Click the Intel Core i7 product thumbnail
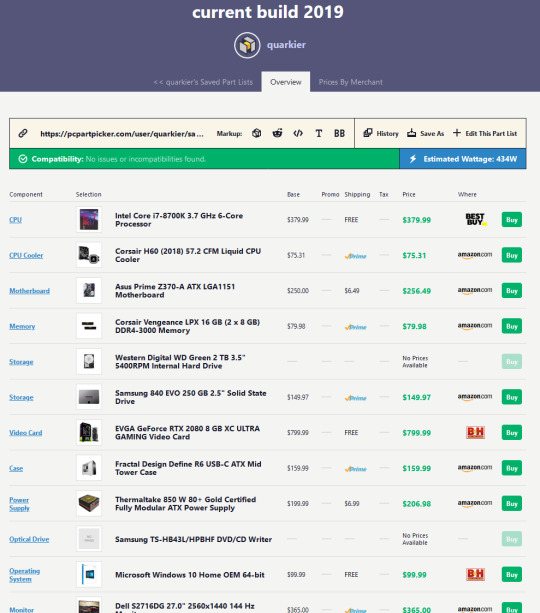 pyautogui.click(x=89, y=219)
